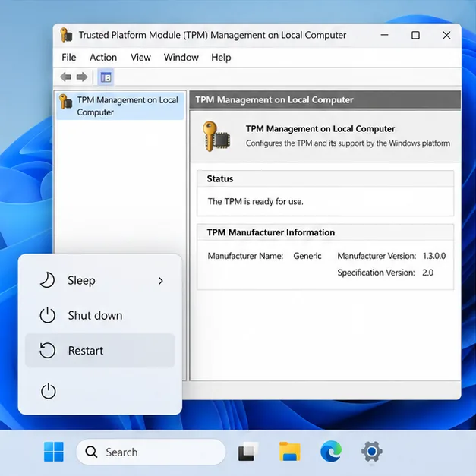Click the gray TPM Management on Local Computer header bar

tap(325, 100)
